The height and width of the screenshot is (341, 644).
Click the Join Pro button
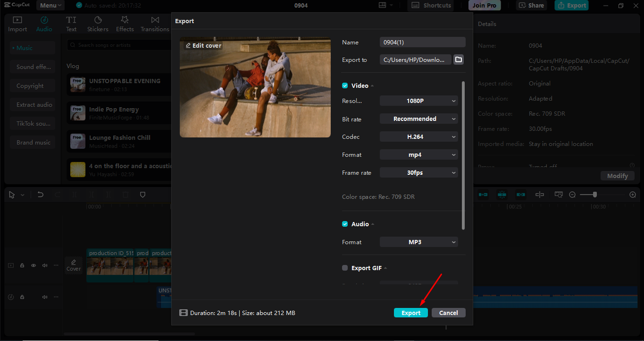(x=485, y=6)
